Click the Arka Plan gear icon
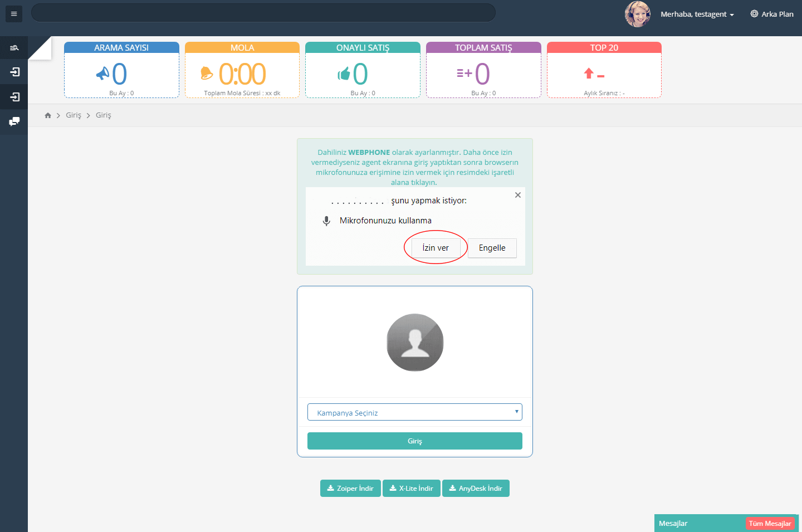The image size is (802, 532). pos(754,14)
